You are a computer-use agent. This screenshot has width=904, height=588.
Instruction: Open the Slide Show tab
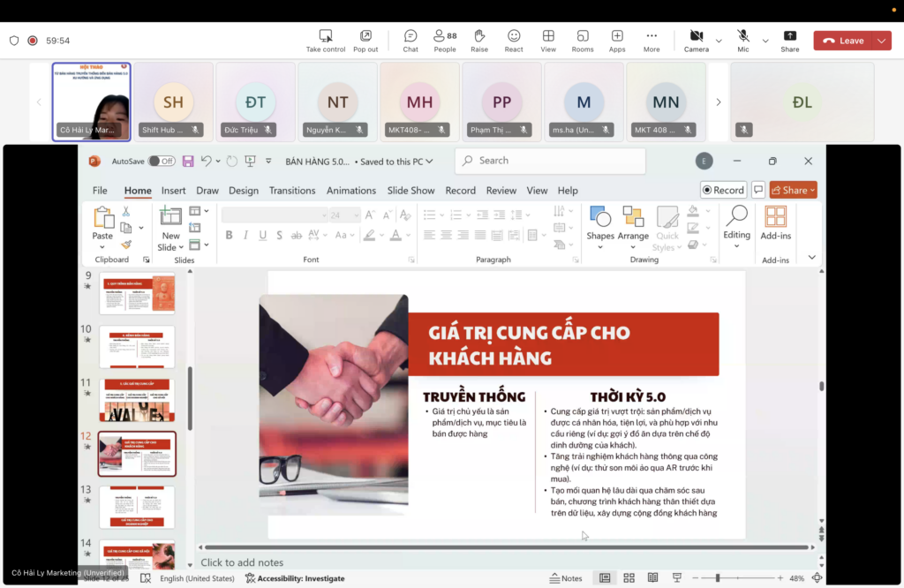point(411,191)
